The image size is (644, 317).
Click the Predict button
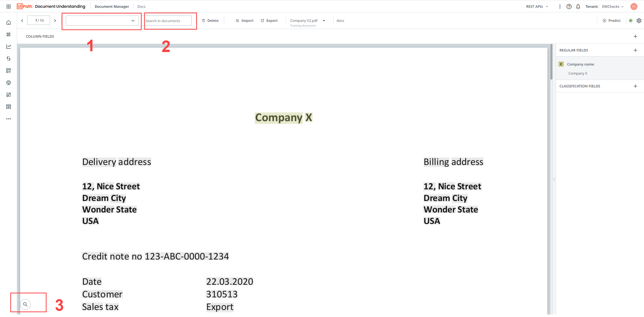612,21
